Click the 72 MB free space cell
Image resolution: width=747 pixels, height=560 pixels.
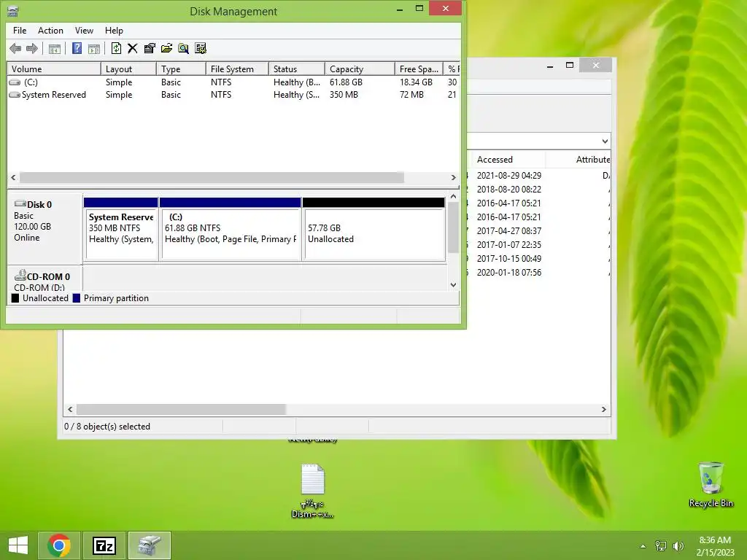tap(411, 95)
